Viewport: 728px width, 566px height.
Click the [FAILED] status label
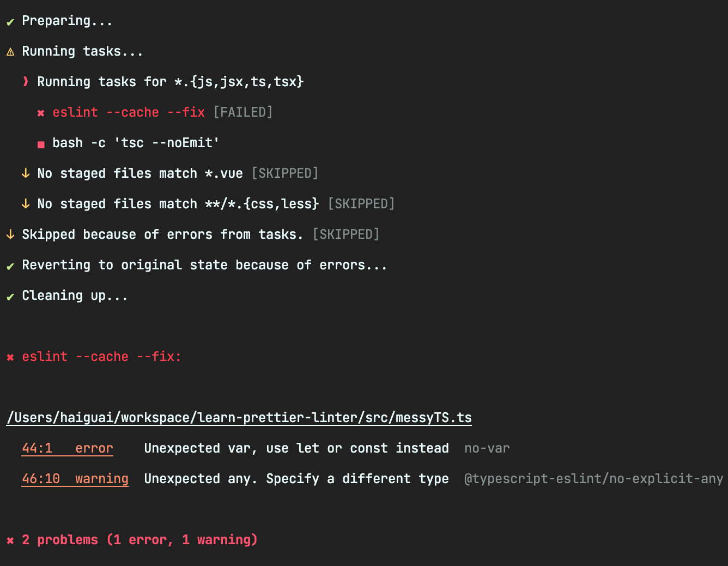click(x=243, y=112)
